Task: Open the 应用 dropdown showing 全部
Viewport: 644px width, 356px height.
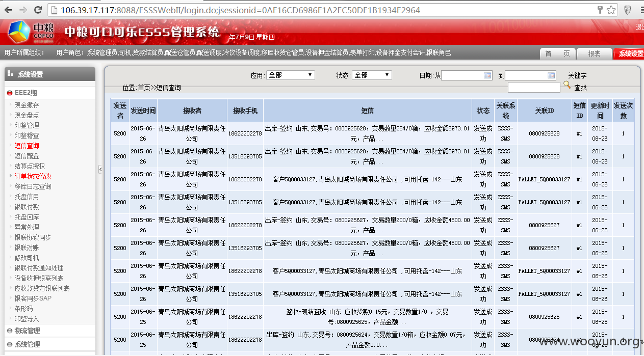Action: 291,75
